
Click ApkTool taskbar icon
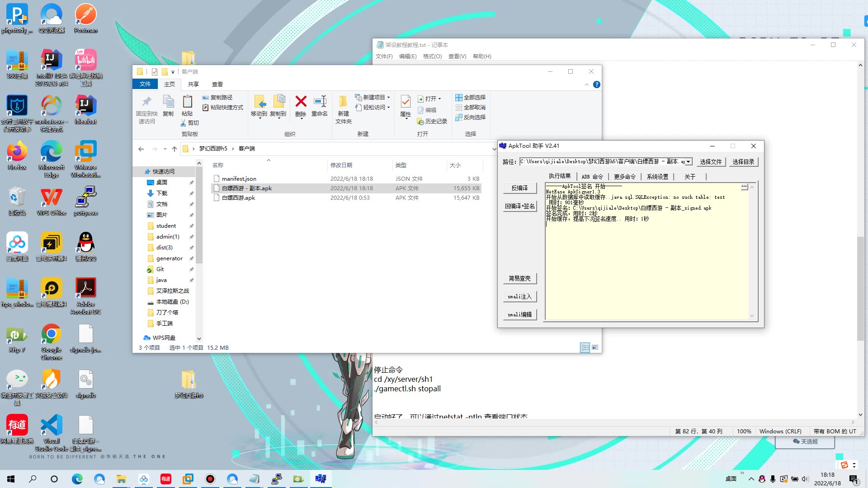[x=321, y=479]
